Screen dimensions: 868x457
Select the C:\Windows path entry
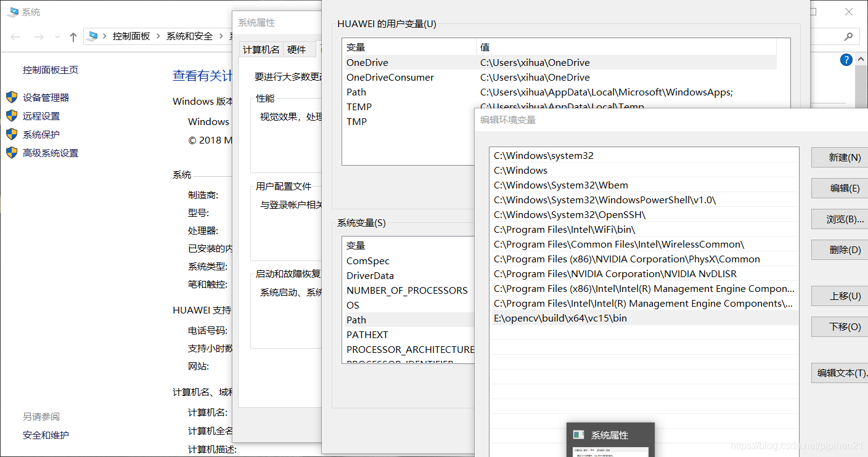[x=644, y=170]
